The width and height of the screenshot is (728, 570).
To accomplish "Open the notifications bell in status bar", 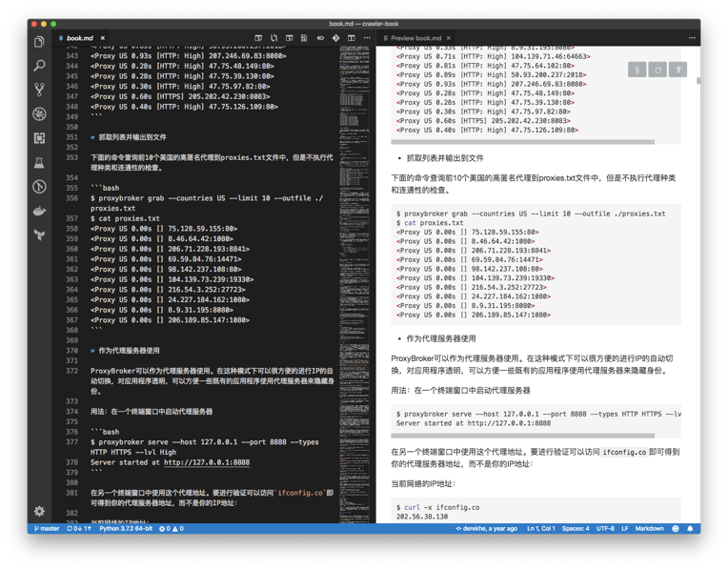I will click(x=691, y=529).
